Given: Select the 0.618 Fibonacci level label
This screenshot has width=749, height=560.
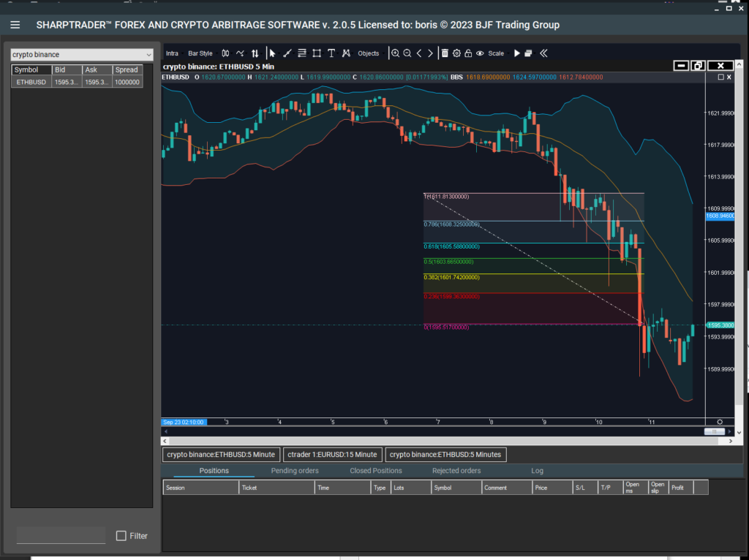Looking at the screenshot, I should tap(451, 246).
